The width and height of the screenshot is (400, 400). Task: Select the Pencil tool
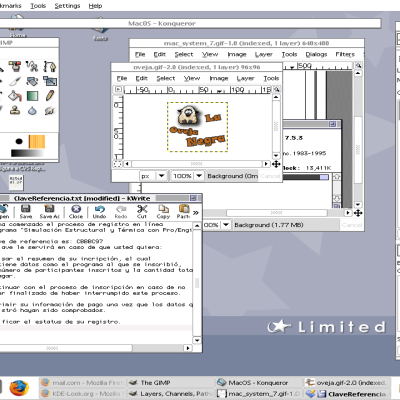tap(50, 96)
